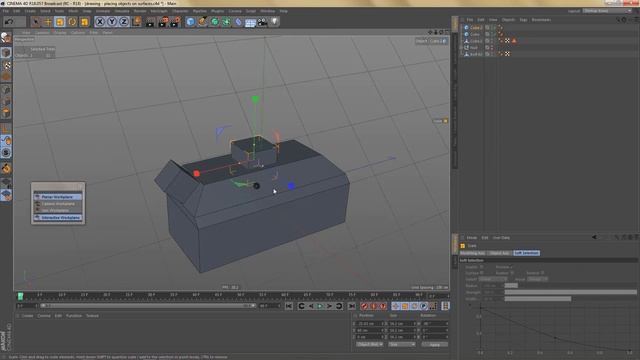Viewport: 640px width, 360px height.
Task: Click the Undo arrow icon
Action: [x=9, y=22]
